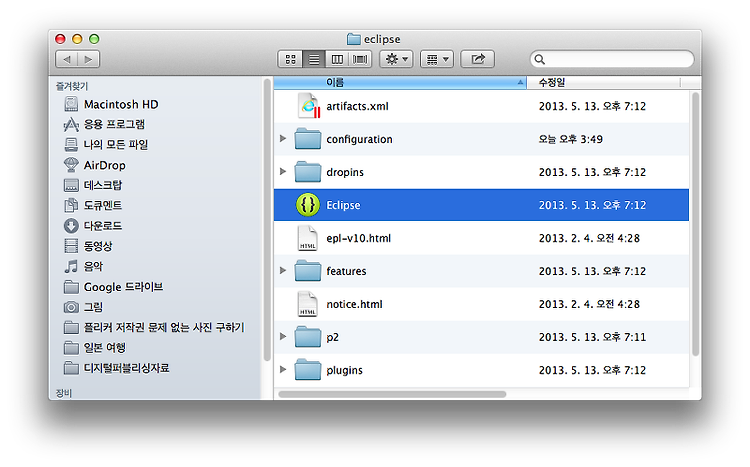Switch to Cover Flow view
Image resolution: width=750 pixels, height=467 pixels.
[x=360, y=59]
